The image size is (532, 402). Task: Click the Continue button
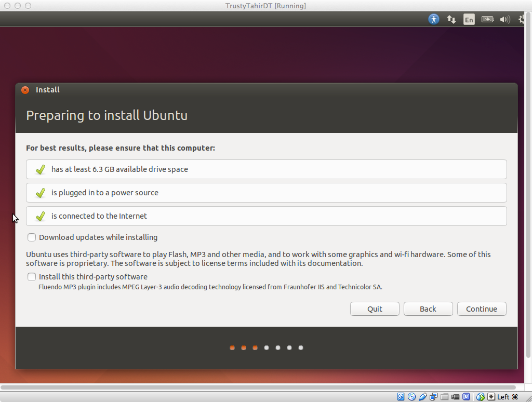(x=482, y=309)
